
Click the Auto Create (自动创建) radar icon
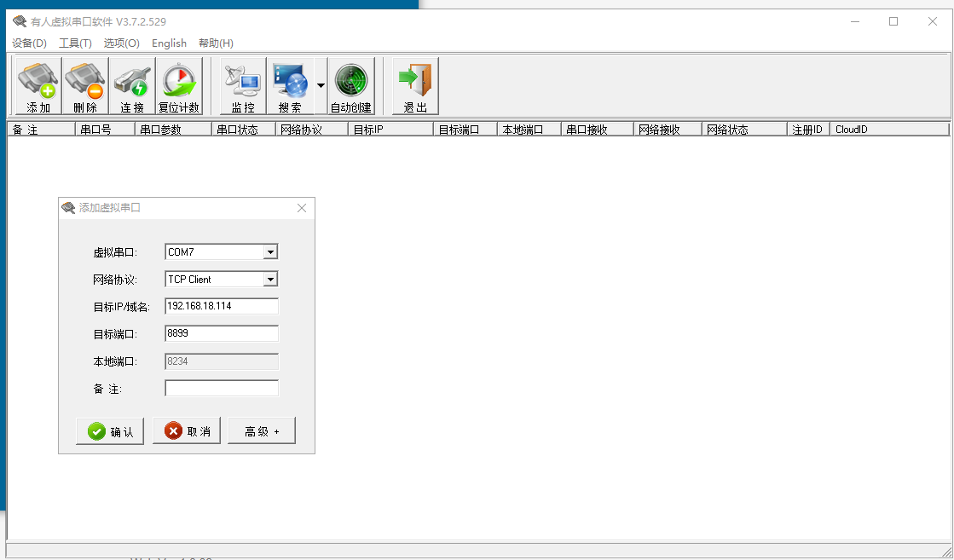tap(351, 86)
